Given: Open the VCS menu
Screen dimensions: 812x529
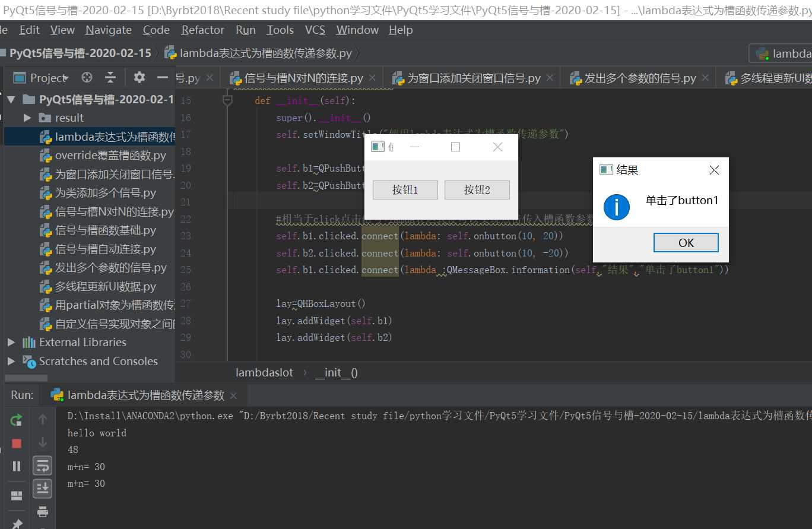Looking at the screenshot, I should pyautogui.click(x=315, y=30).
